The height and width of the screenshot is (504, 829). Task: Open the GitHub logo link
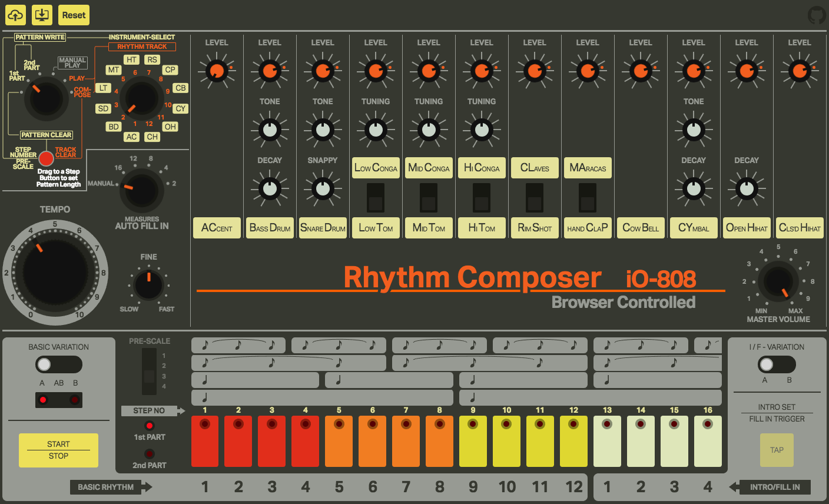(816, 14)
